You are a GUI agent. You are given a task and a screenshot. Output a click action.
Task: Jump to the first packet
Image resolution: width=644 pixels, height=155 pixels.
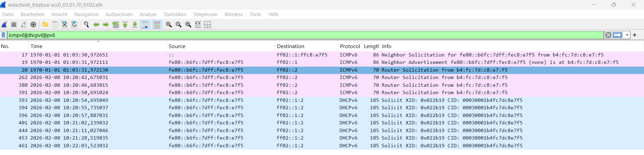click(125, 25)
